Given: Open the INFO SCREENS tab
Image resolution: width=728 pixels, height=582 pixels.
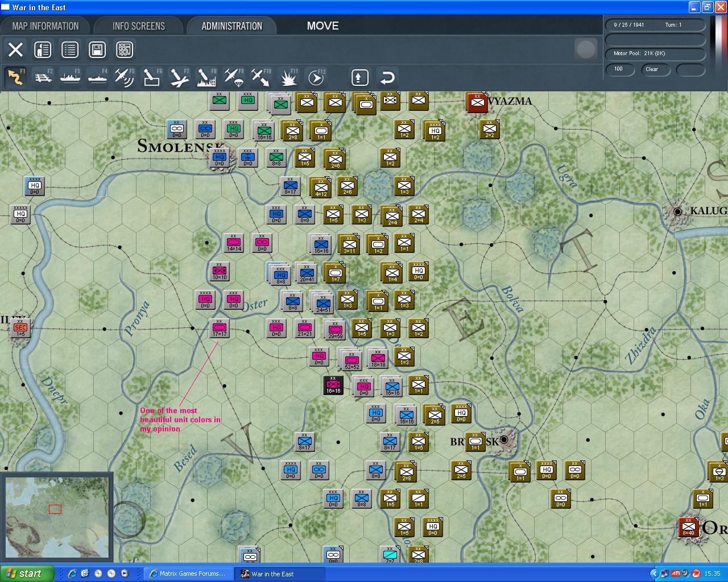Looking at the screenshot, I should [139, 26].
